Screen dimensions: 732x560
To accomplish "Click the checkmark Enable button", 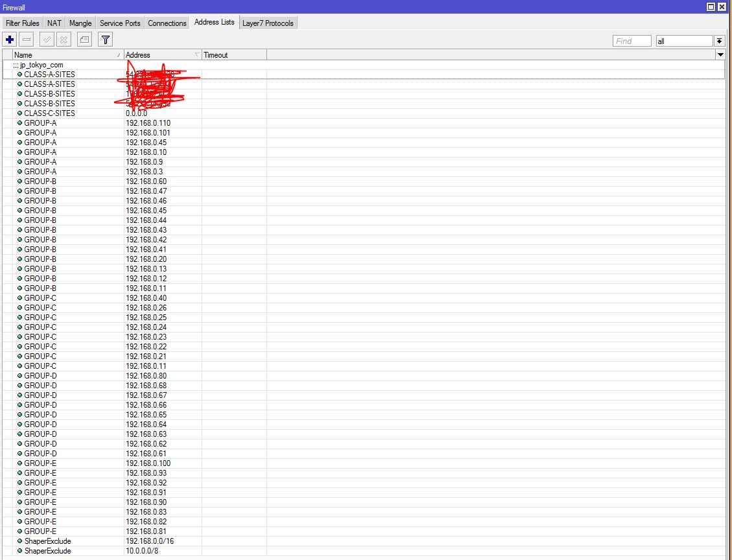I will 47,40.
